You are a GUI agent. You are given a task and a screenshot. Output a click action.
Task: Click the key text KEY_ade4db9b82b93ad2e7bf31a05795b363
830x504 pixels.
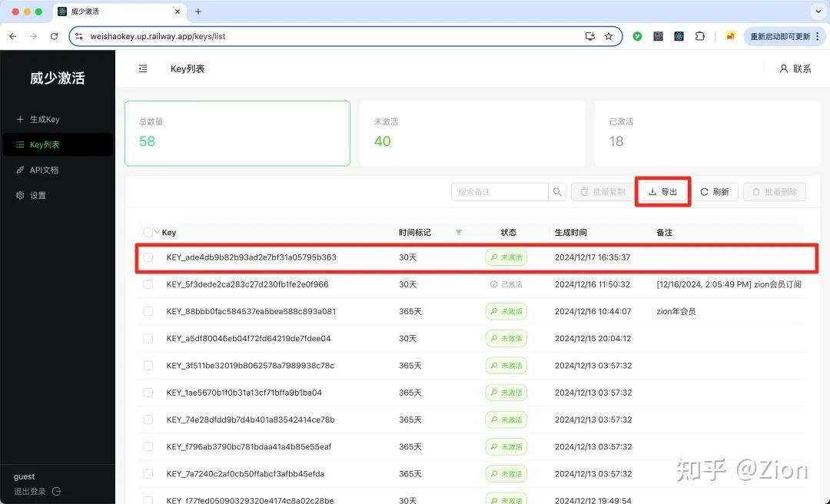pyautogui.click(x=251, y=257)
